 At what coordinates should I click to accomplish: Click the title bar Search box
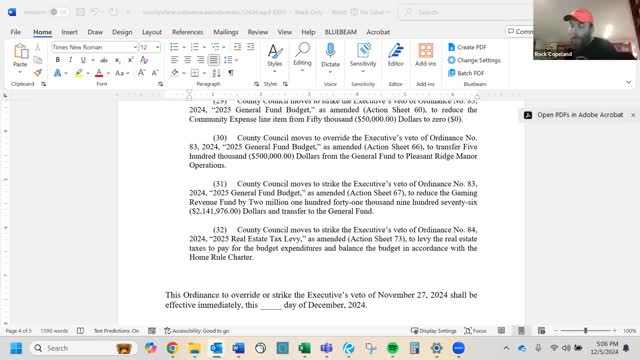(465, 12)
